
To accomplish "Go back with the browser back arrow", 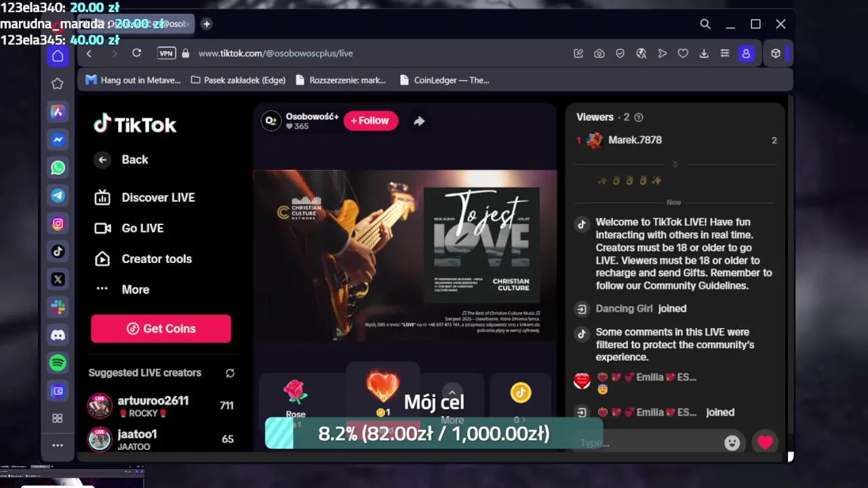I will (x=89, y=53).
